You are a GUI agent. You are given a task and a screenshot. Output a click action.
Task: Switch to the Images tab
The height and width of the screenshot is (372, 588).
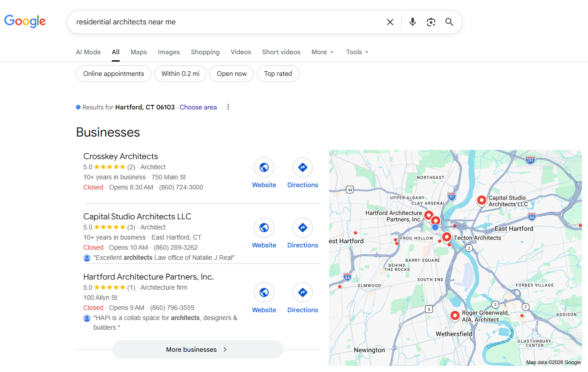coord(169,52)
